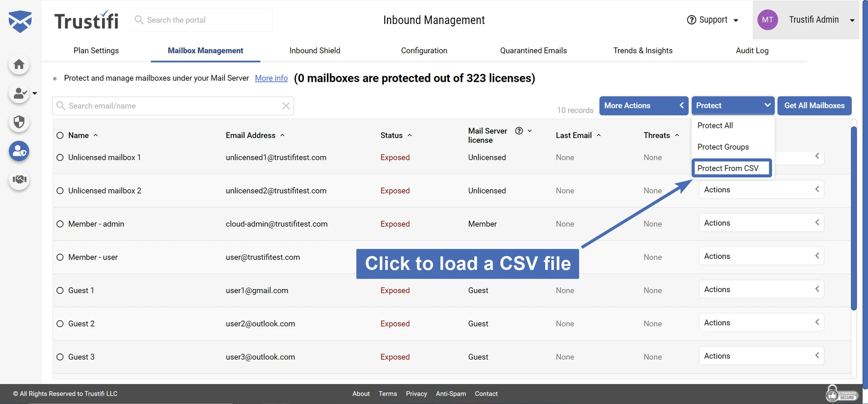Sort by Name column arrow

(x=95, y=135)
